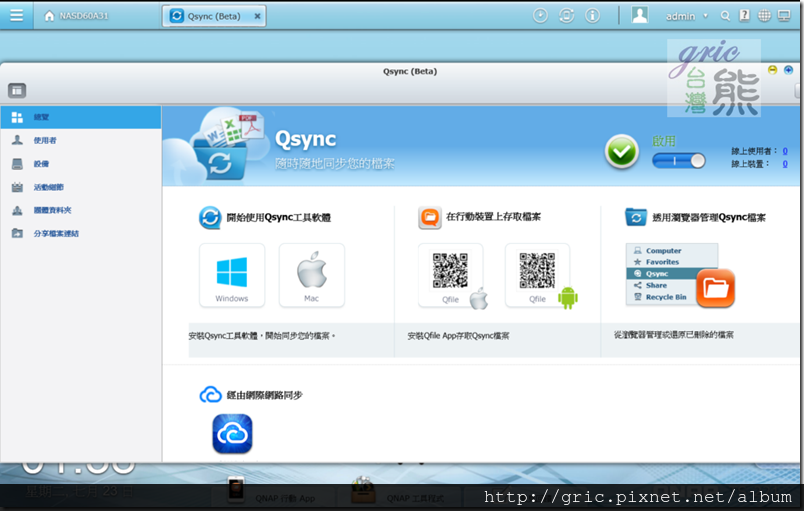The width and height of the screenshot is (804, 511).
Task: Open the search magnifier in top bar
Action: click(x=725, y=16)
